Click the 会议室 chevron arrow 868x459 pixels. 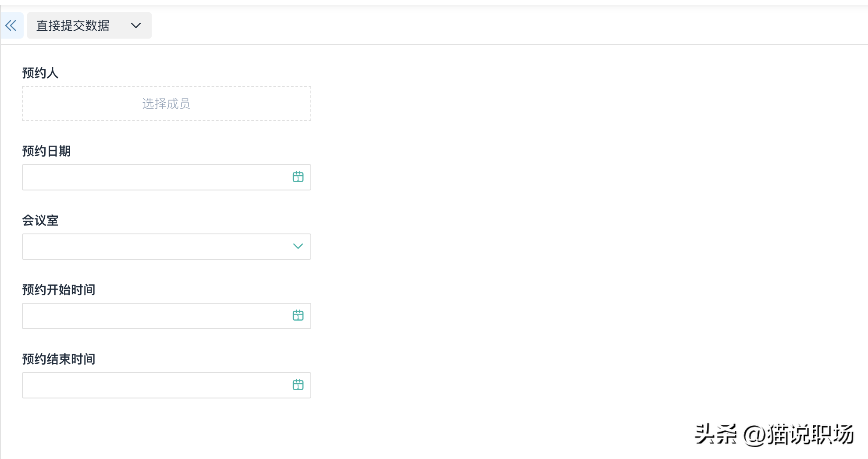coord(298,246)
